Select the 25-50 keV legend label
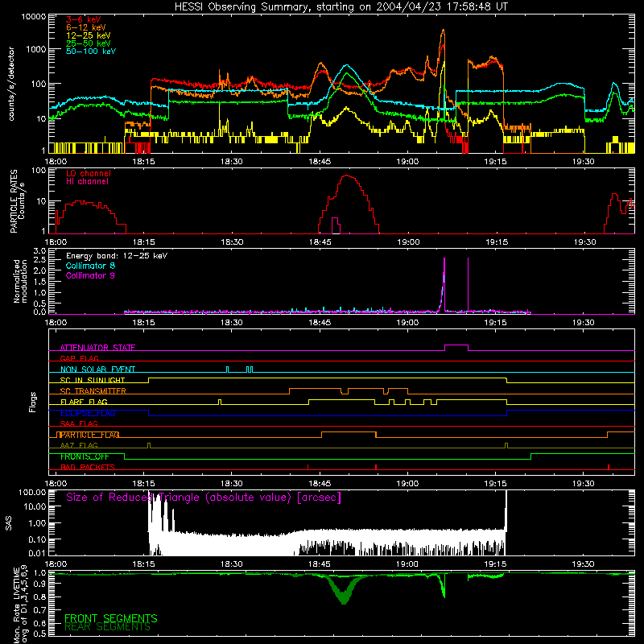 point(88,43)
